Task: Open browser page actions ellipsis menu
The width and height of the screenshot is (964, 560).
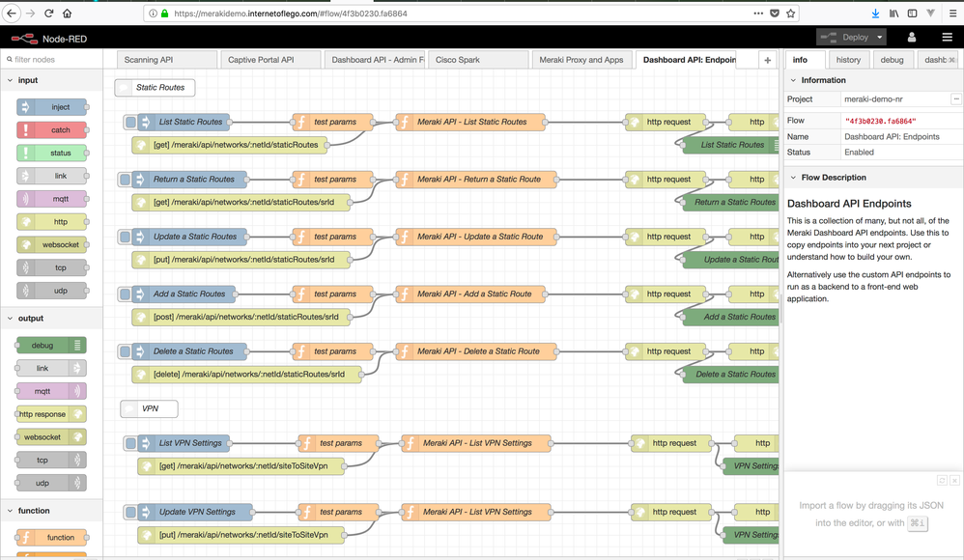Action: [758, 13]
